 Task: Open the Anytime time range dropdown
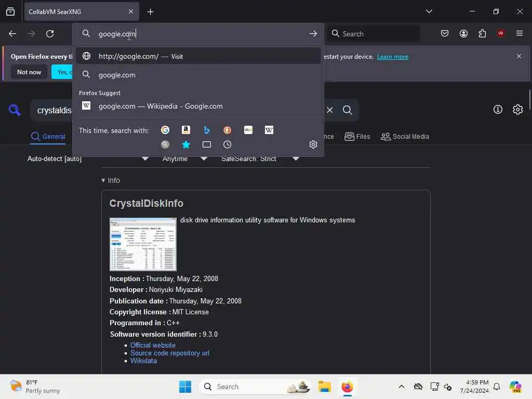(185, 158)
